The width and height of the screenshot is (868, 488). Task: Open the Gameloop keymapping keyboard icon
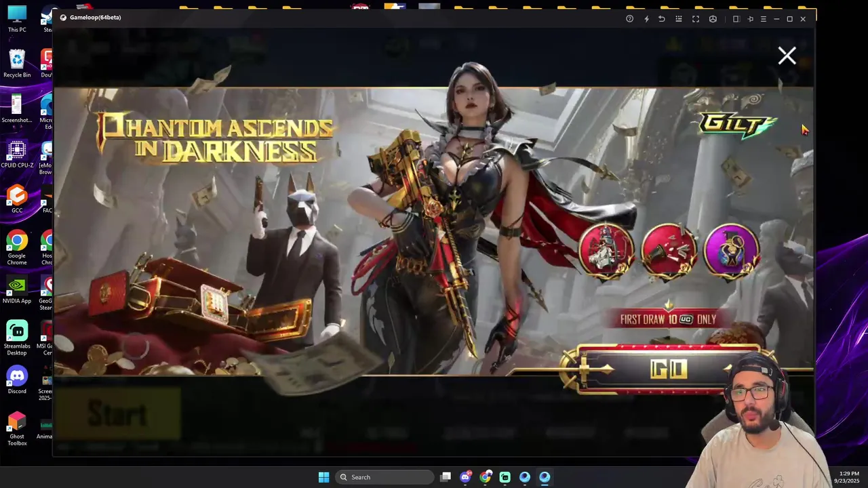tap(679, 19)
